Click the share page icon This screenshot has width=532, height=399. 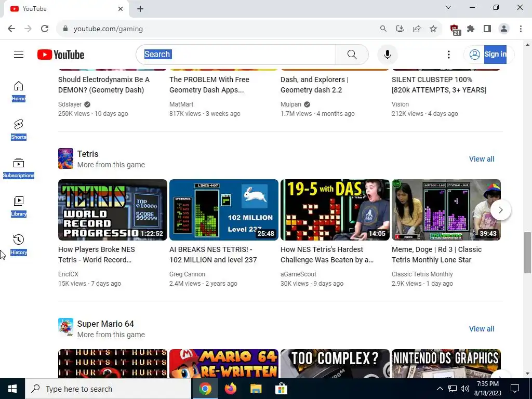click(417, 29)
